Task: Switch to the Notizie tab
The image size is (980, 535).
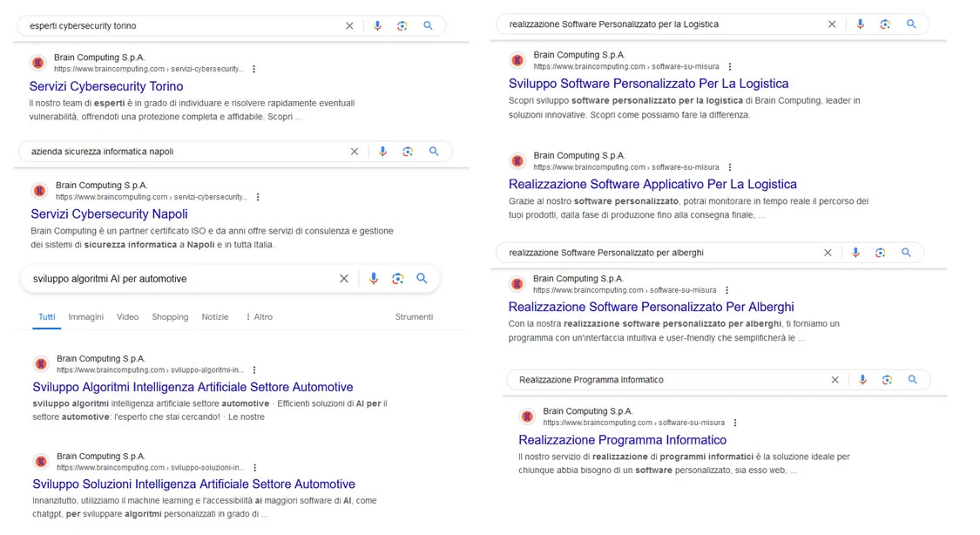Action: tap(215, 317)
